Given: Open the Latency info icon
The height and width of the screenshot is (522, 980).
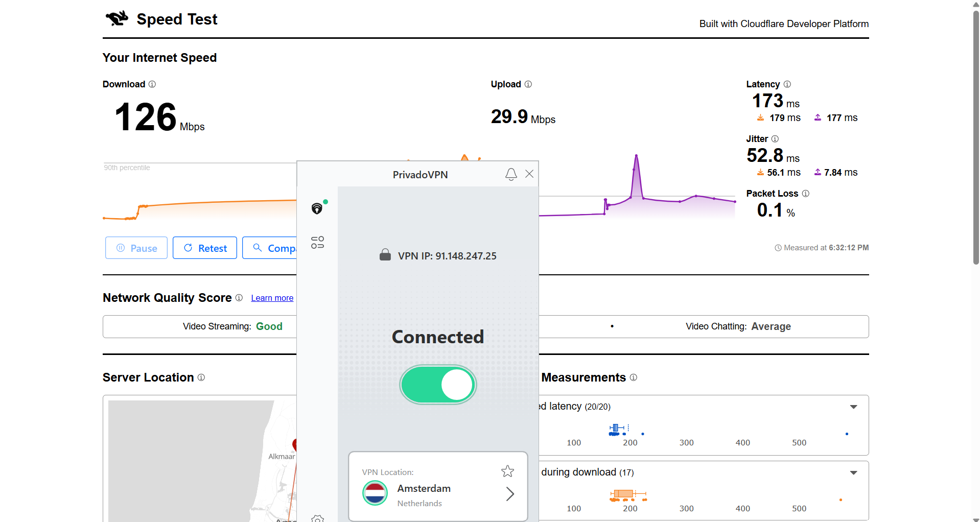Looking at the screenshot, I should click(787, 84).
